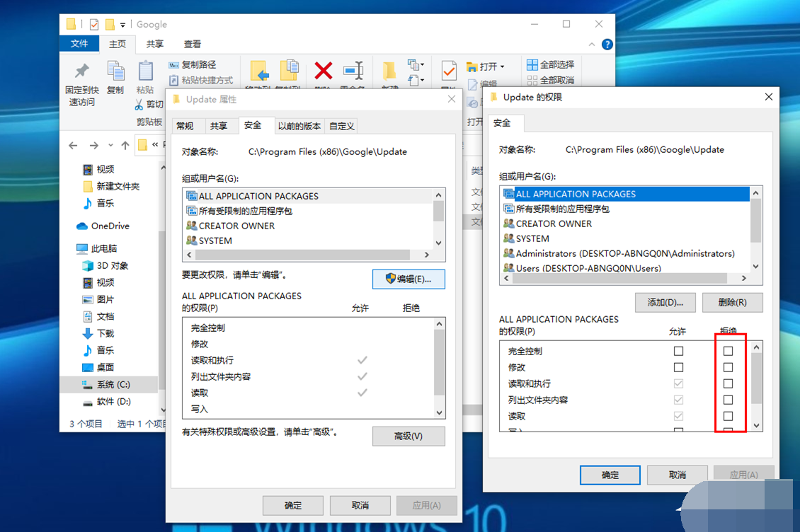Check Deny box for Full Control
Image resolution: width=800 pixels, height=532 pixels.
coord(728,351)
